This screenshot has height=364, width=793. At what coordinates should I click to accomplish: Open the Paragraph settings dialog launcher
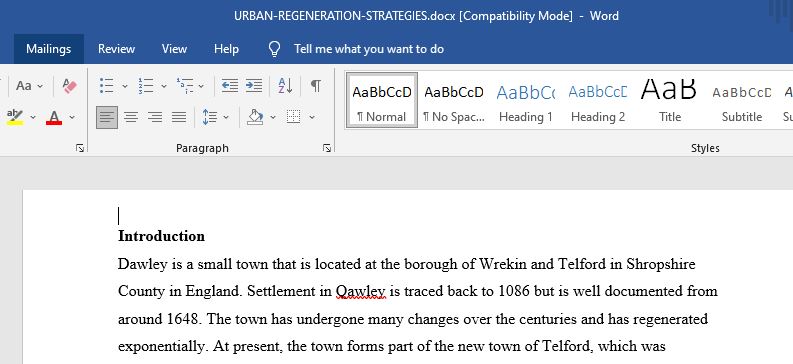pos(327,148)
